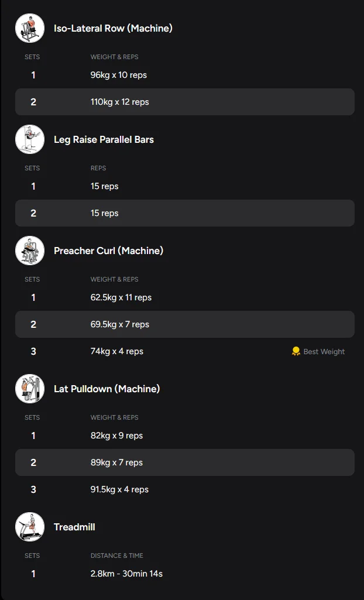
Task: Select the 2.8km - 30min 14s entry
Action: coord(126,574)
